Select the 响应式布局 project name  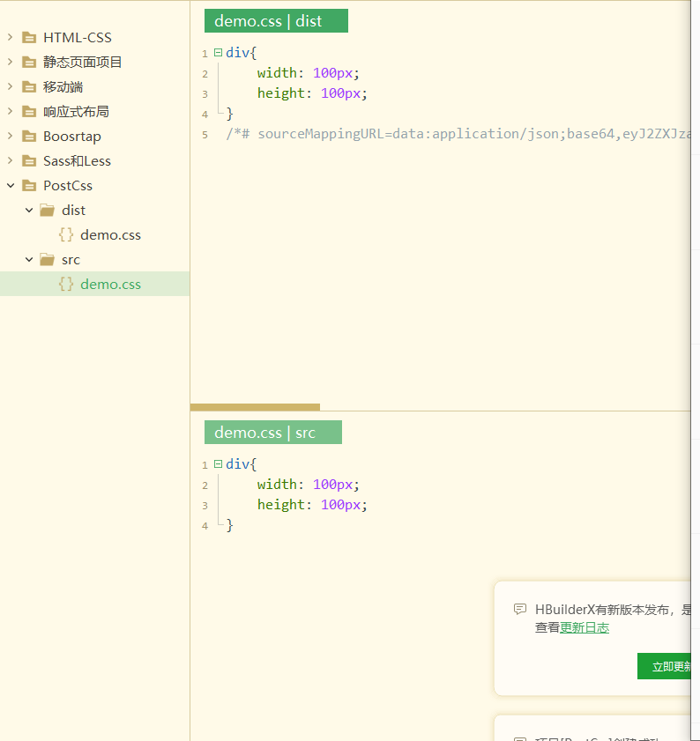pyautogui.click(x=76, y=112)
